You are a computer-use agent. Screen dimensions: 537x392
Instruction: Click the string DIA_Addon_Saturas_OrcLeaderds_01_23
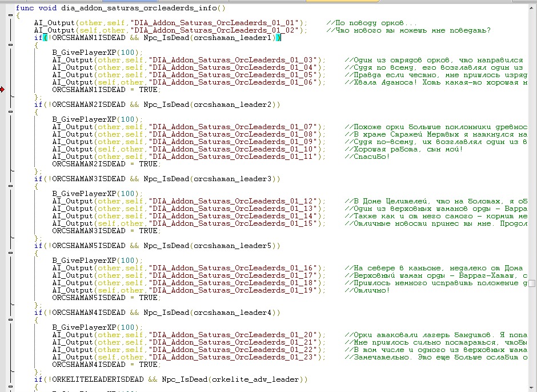click(x=233, y=357)
